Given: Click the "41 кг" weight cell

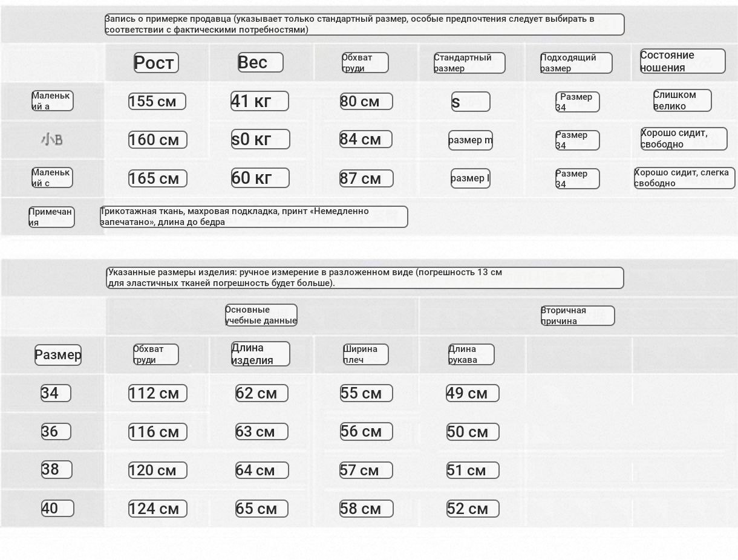Looking at the screenshot, I should pos(260,102).
